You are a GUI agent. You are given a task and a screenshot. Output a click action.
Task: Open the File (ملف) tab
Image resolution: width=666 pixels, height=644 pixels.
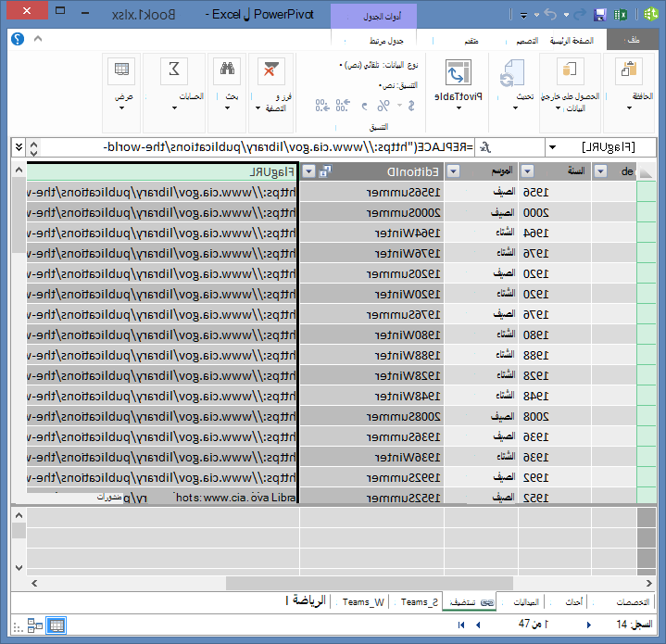(634, 40)
